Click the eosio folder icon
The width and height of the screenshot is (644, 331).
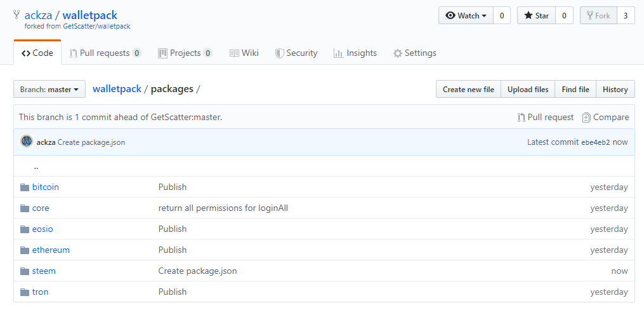click(x=25, y=229)
